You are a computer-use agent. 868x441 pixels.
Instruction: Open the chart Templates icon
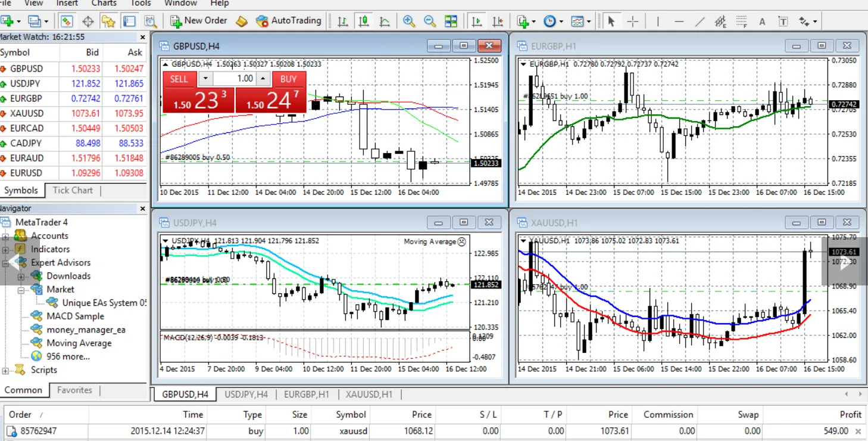(x=577, y=21)
